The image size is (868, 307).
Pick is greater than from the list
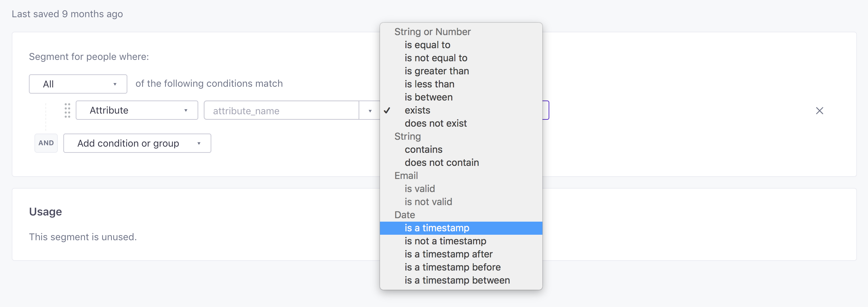[x=437, y=71]
